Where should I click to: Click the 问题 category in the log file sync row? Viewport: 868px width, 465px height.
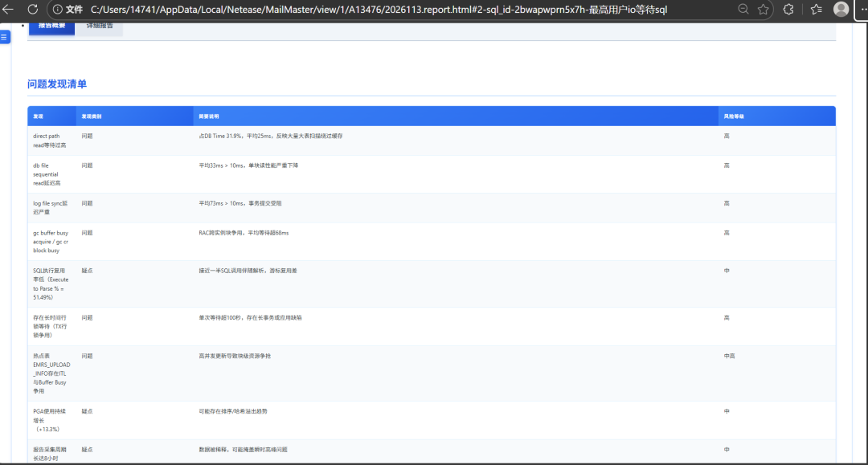point(87,203)
